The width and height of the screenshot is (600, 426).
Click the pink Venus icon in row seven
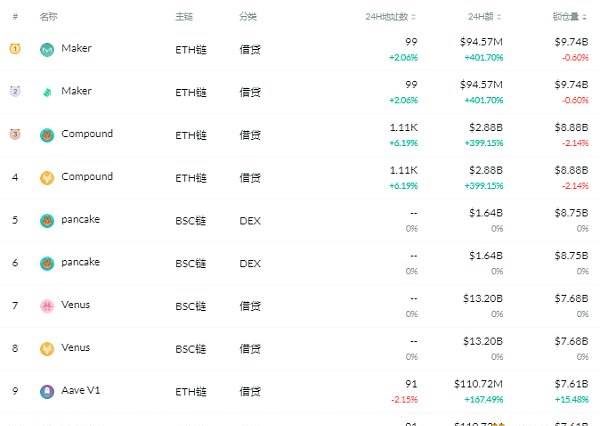pos(47,306)
